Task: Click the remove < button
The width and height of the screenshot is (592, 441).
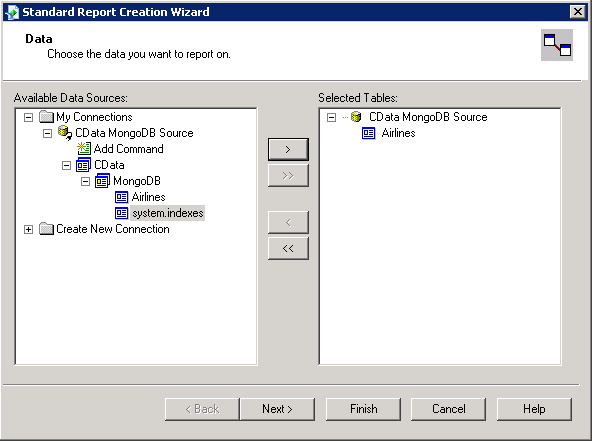Action: [x=288, y=222]
